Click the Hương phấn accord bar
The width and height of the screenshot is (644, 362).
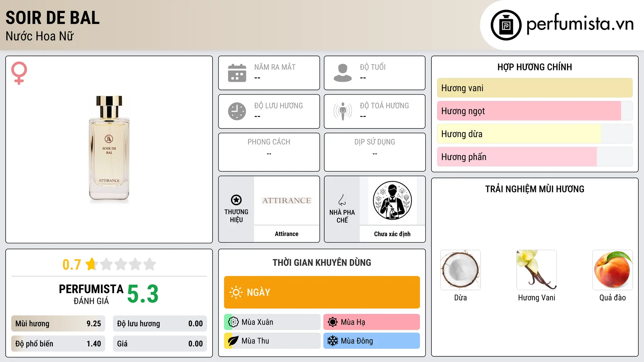535,157
